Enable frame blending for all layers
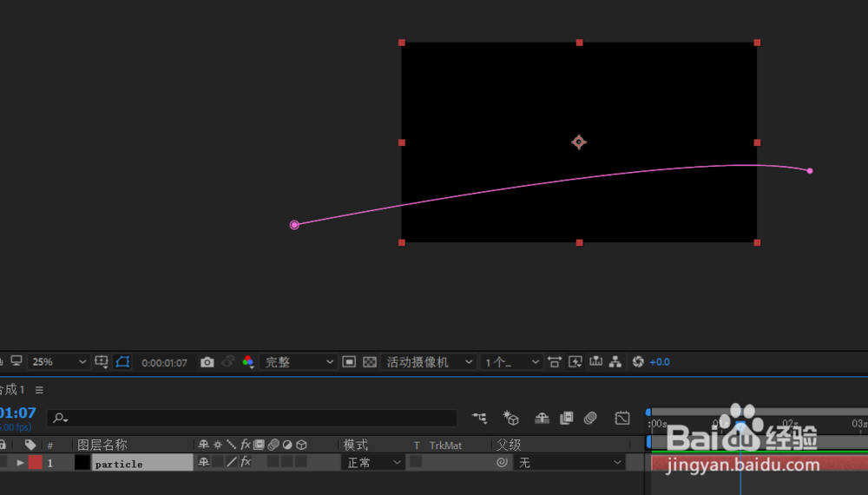 tap(566, 418)
